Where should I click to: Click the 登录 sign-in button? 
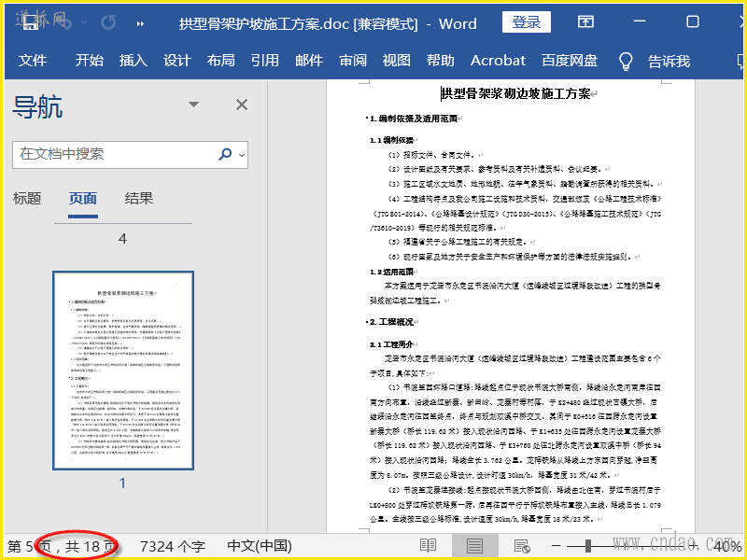[x=527, y=21]
